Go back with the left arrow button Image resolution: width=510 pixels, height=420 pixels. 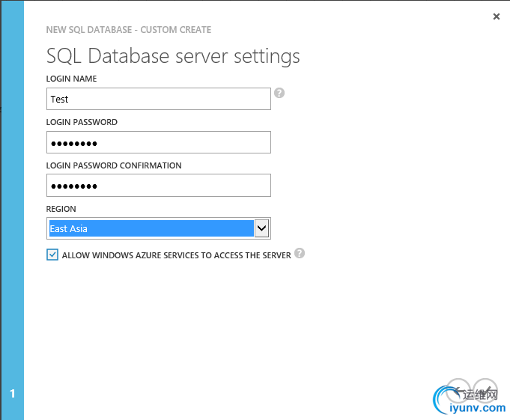458,390
